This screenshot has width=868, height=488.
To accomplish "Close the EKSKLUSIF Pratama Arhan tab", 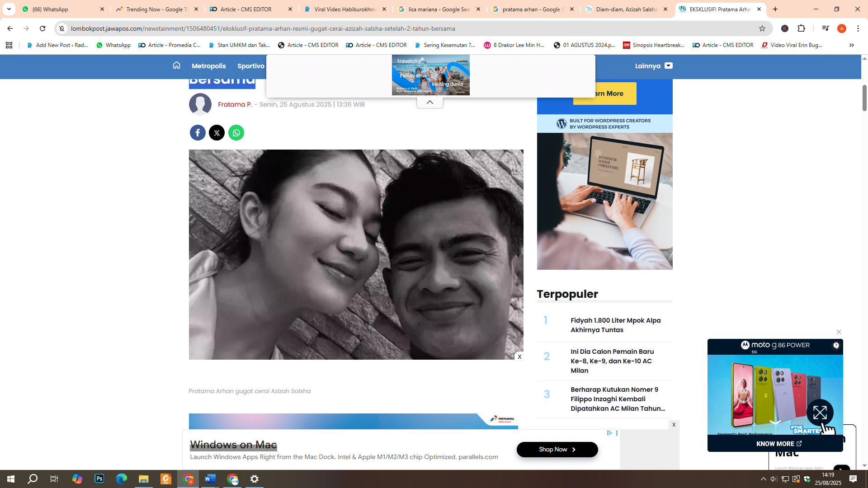I will 759,9.
